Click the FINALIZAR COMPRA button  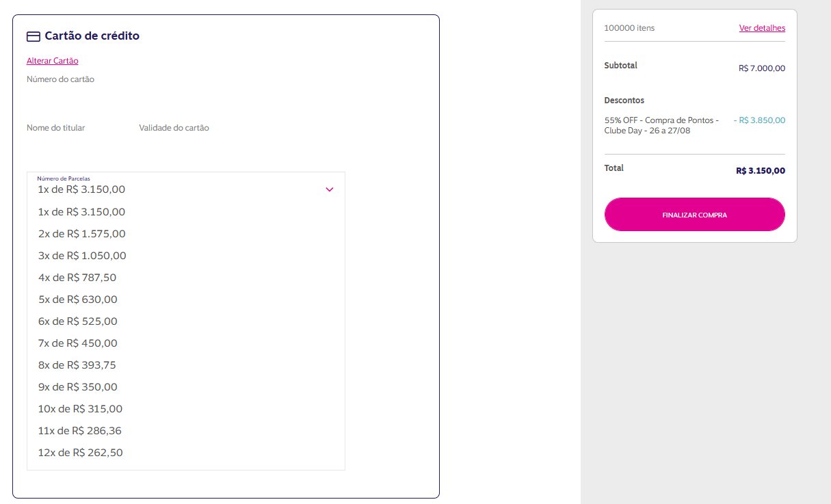694,215
